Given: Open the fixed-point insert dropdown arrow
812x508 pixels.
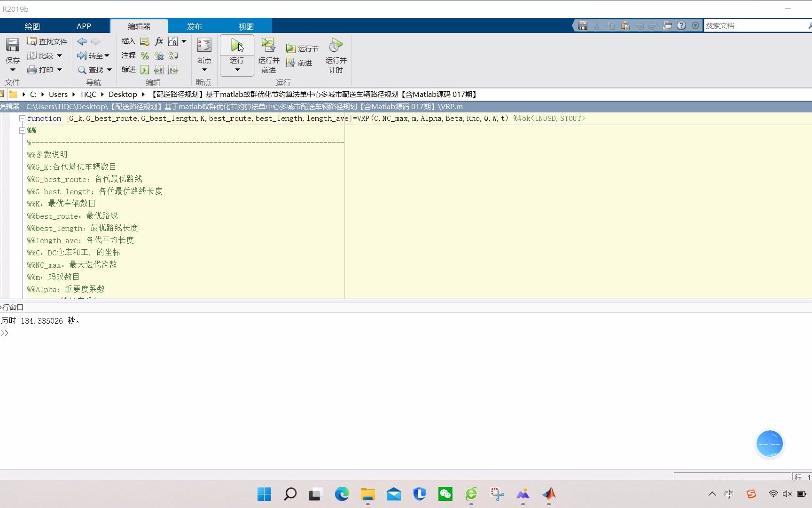Looking at the screenshot, I should tap(184, 41).
